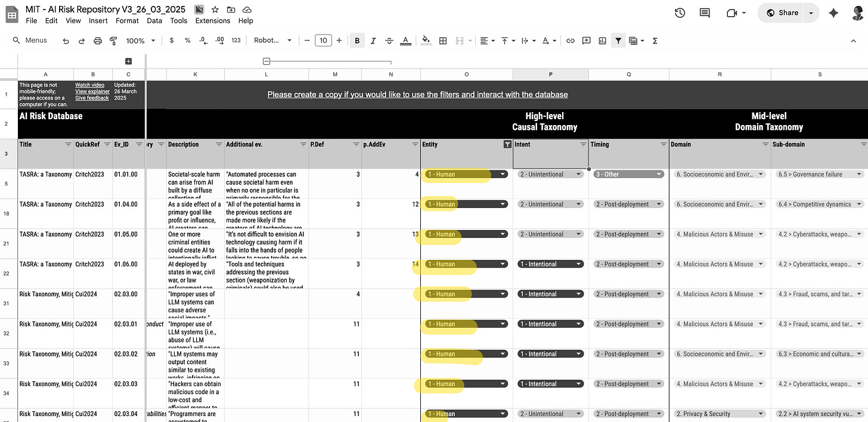Image resolution: width=868 pixels, height=422 pixels.
Task: Click the View explainer link
Action: 92,91
